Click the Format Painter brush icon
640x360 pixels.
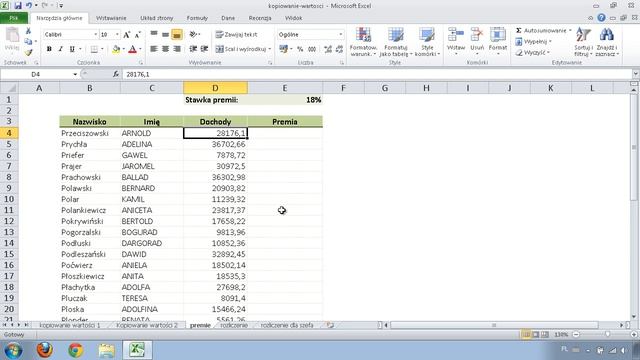(28, 52)
